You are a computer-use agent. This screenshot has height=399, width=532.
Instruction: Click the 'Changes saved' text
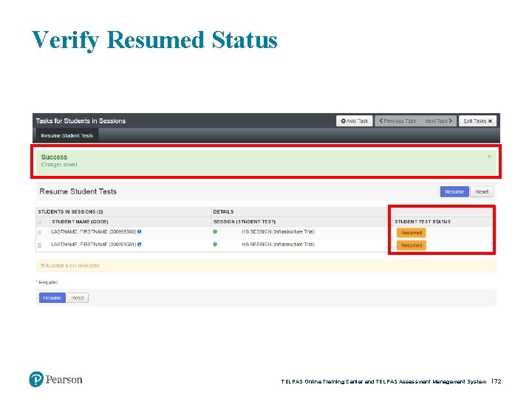(59, 165)
